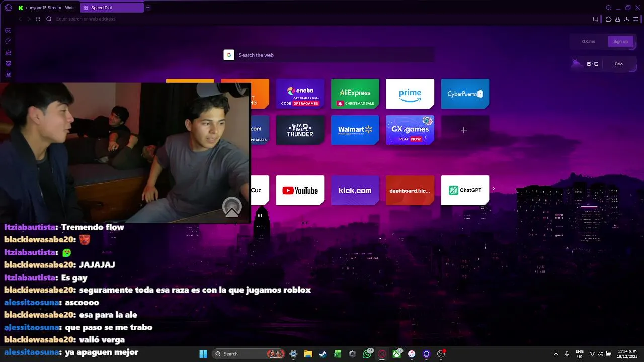Open the Opera GX main menu logo
The width and height of the screenshot is (644, 362).
[x=8, y=8]
